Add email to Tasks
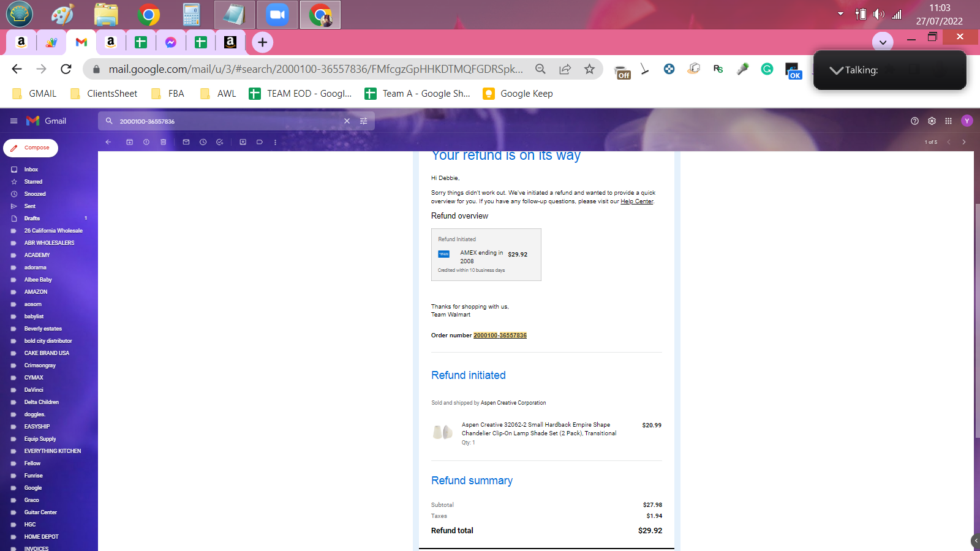Image resolution: width=980 pixels, height=551 pixels. [220, 142]
